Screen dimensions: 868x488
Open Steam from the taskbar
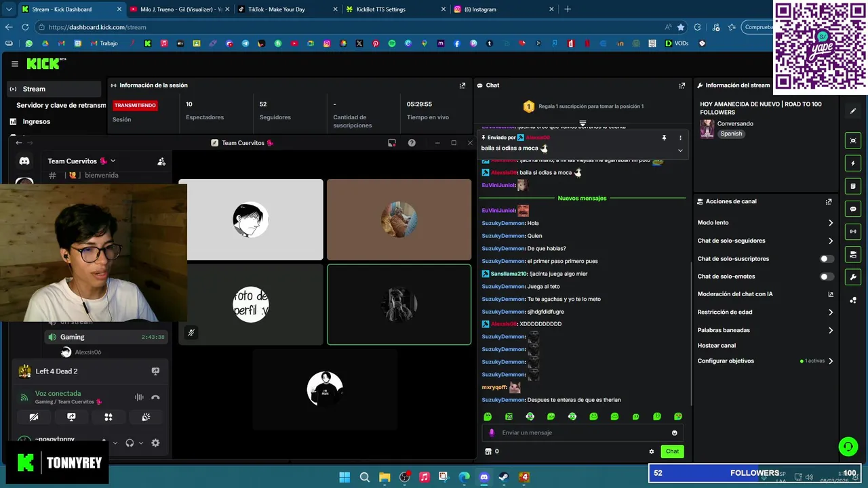pyautogui.click(x=504, y=477)
